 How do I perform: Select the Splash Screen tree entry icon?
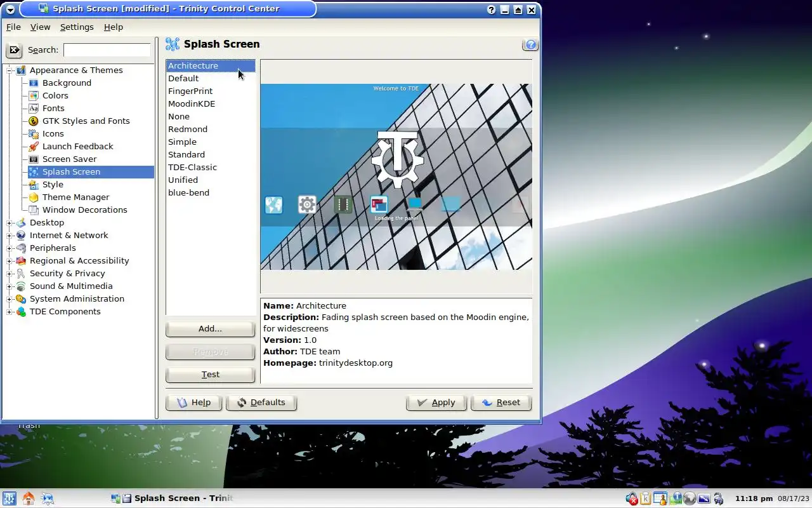click(x=34, y=171)
